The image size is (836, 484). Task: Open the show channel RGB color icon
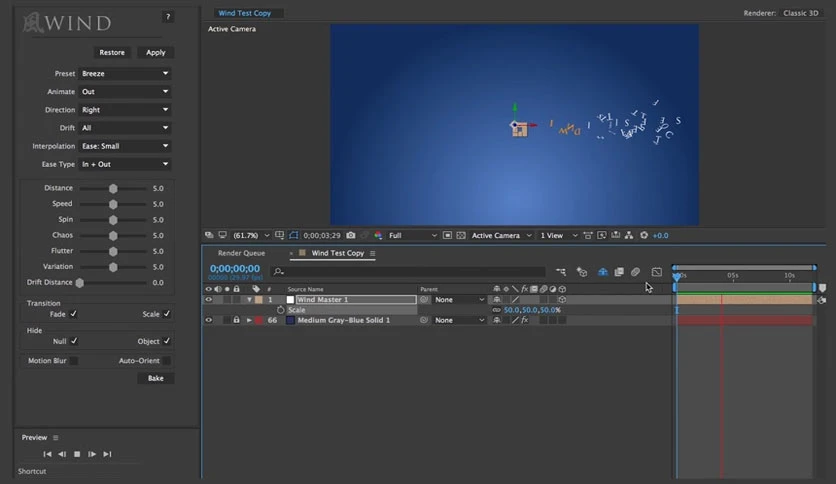(378, 235)
